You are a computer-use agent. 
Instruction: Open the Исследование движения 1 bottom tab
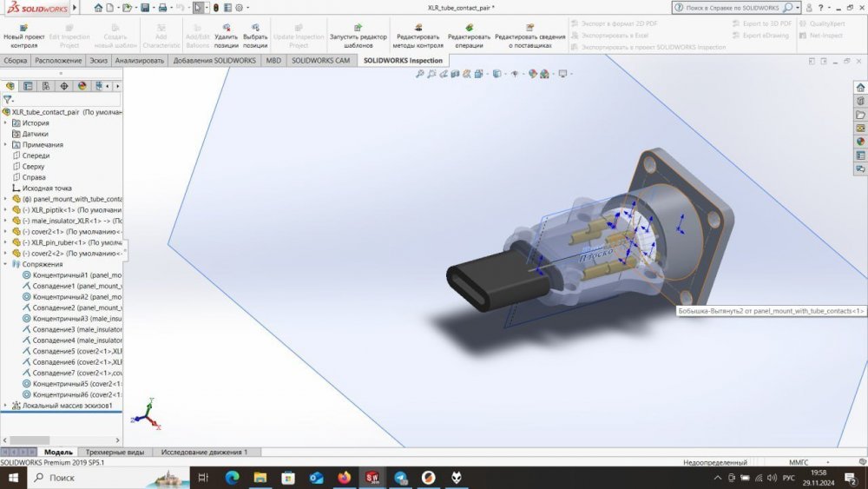pos(202,452)
